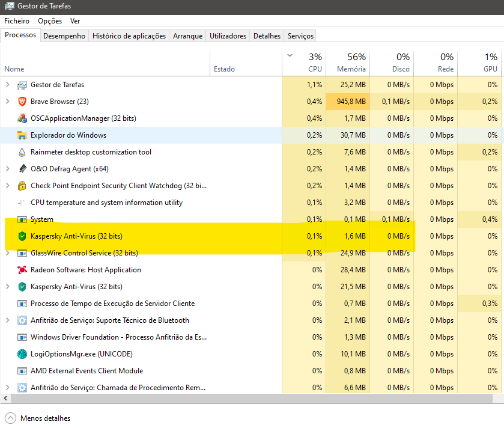The height and width of the screenshot is (428, 504).
Task: Click the O&O Defrag Agent icon
Action: tap(22, 169)
